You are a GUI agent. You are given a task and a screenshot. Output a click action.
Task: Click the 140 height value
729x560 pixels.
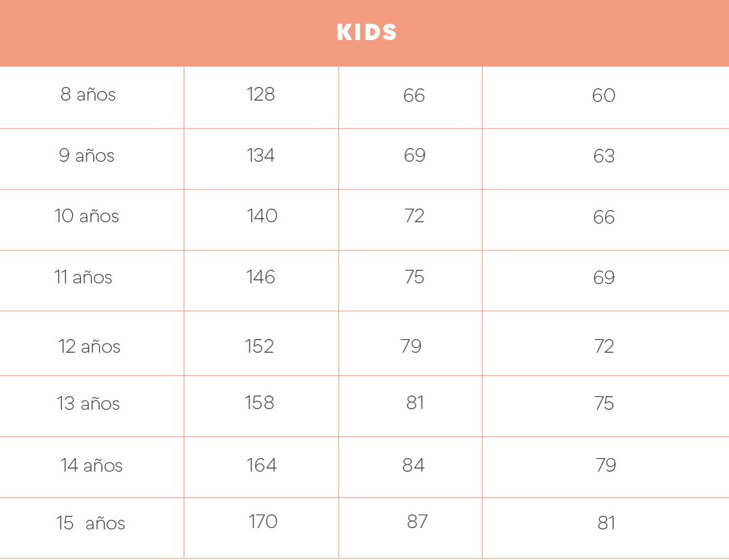click(x=262, y=215)
